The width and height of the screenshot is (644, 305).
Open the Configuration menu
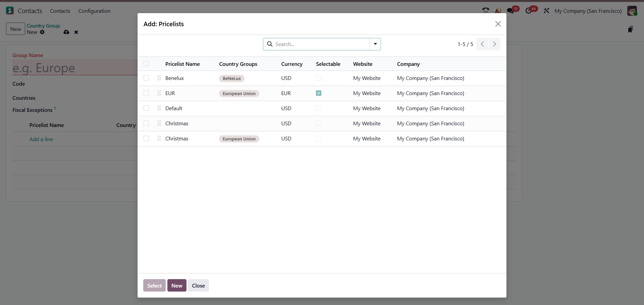(94, 11)
